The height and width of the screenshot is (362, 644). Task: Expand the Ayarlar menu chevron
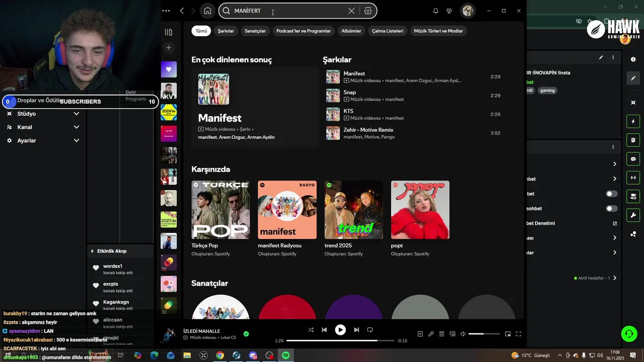[76, 141]
